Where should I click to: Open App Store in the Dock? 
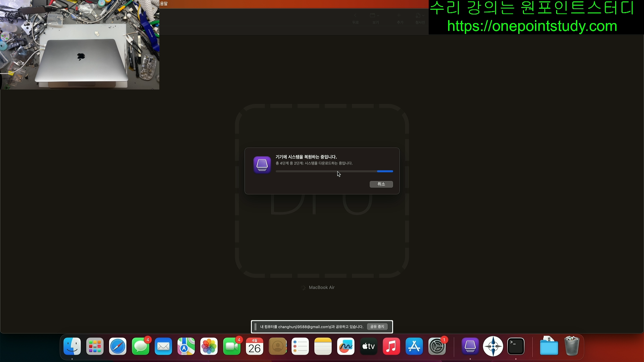pyautogui.click(x=414, y=346)
